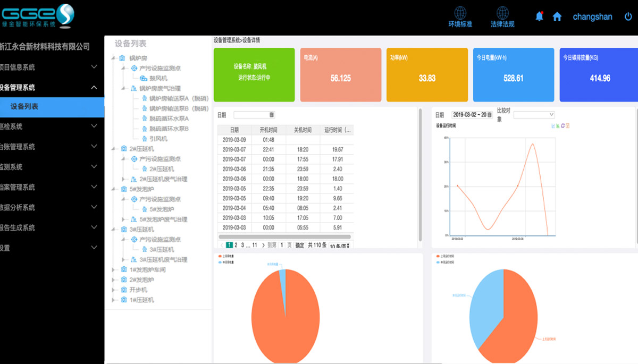Click the refresh icon above line chart
The image size is (638, 364).
coord(563,126)
